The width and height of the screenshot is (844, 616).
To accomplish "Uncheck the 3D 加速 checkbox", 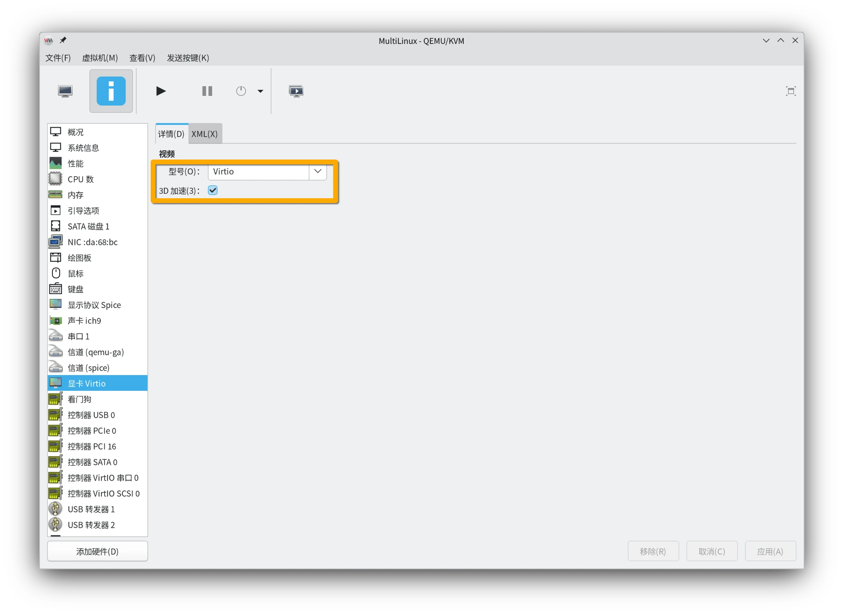I will pos(213,190).
